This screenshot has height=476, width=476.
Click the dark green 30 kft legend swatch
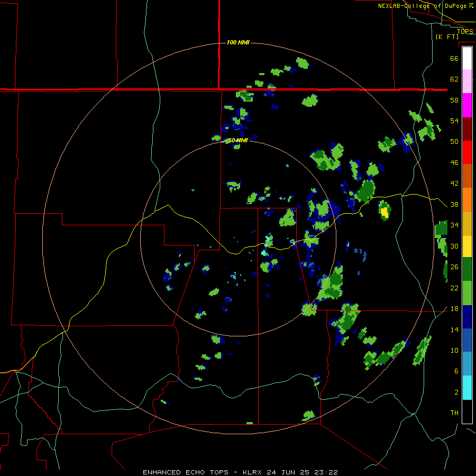click(x=467, y=269)
